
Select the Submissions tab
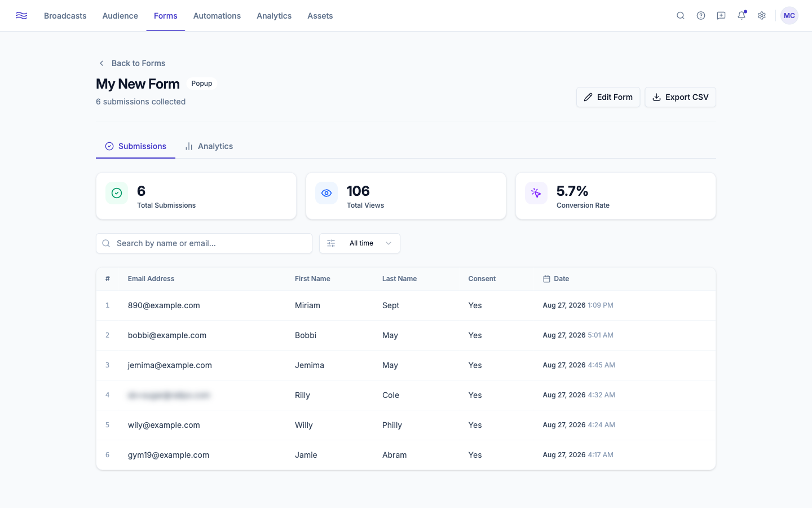[135, 146]
